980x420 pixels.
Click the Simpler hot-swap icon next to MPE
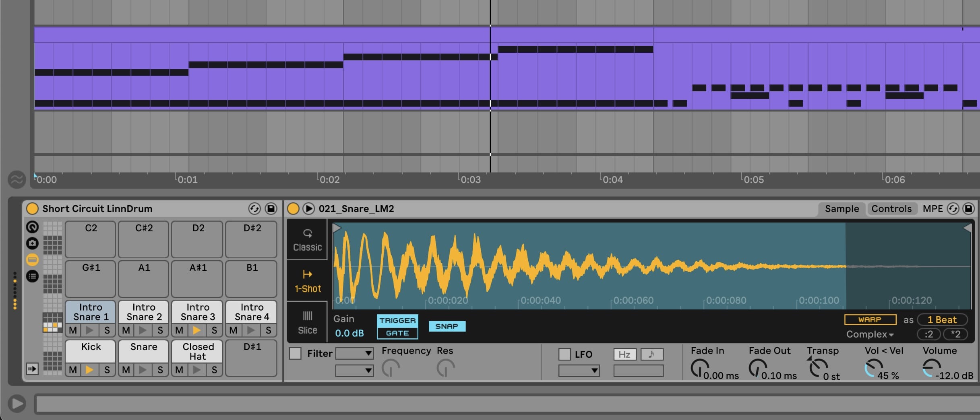coord(952,208)
